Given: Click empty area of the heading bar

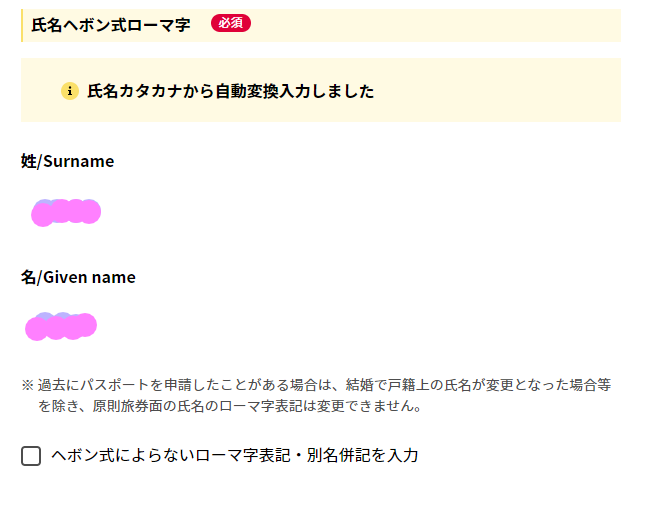Looking at the screenshot, I should pyautogui.click(x=433, y=26).
